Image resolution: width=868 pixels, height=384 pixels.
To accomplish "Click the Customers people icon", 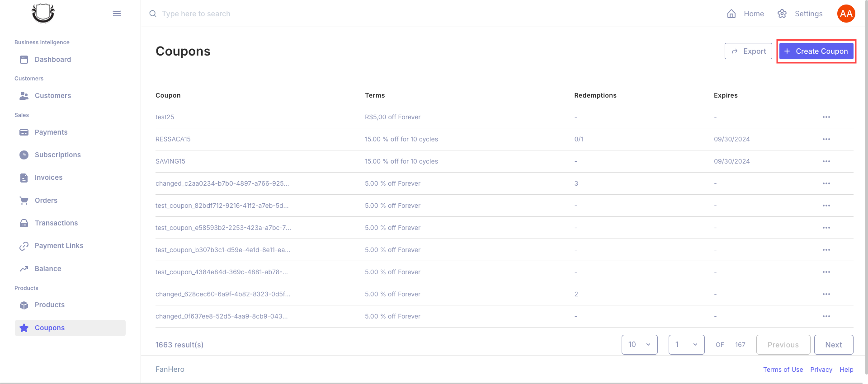I will 24,96.
